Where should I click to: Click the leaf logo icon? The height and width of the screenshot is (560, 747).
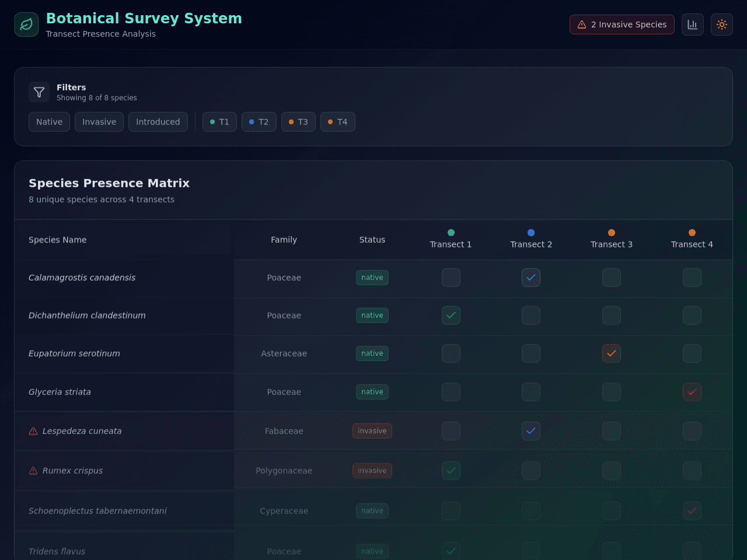(x=26, y=24)
